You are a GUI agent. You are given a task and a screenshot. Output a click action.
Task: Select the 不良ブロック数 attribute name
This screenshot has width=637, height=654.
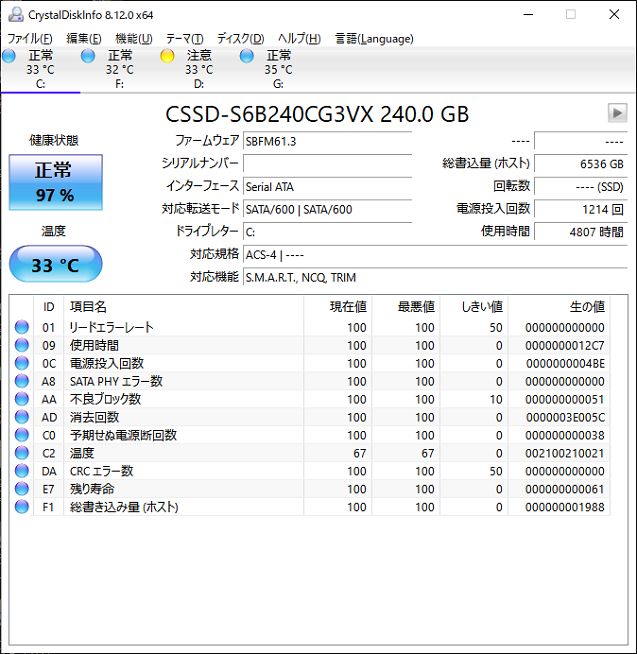(x=105, y=399)
